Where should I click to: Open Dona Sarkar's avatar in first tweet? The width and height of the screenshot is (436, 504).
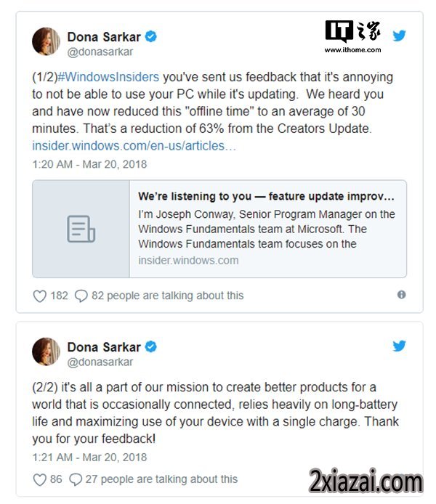click(x=46, y=41)
